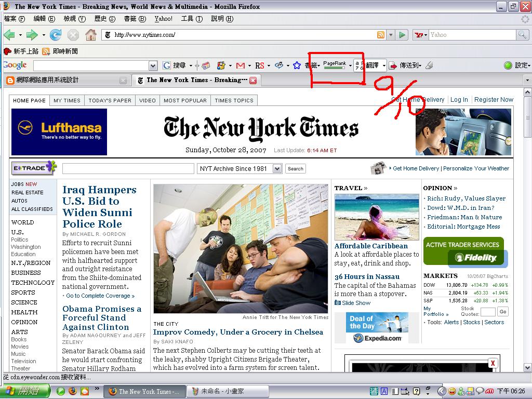The width and height of the screenshot is (532, 399).
Task: Click the NYT Search button
Action: tap(296, 169)
